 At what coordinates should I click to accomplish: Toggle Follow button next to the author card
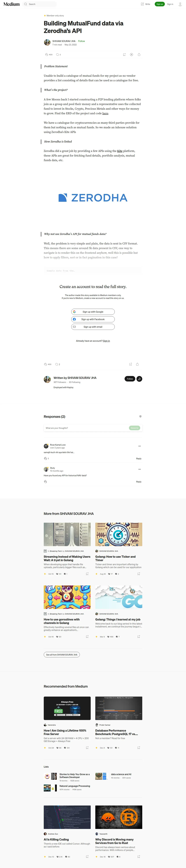130,379
